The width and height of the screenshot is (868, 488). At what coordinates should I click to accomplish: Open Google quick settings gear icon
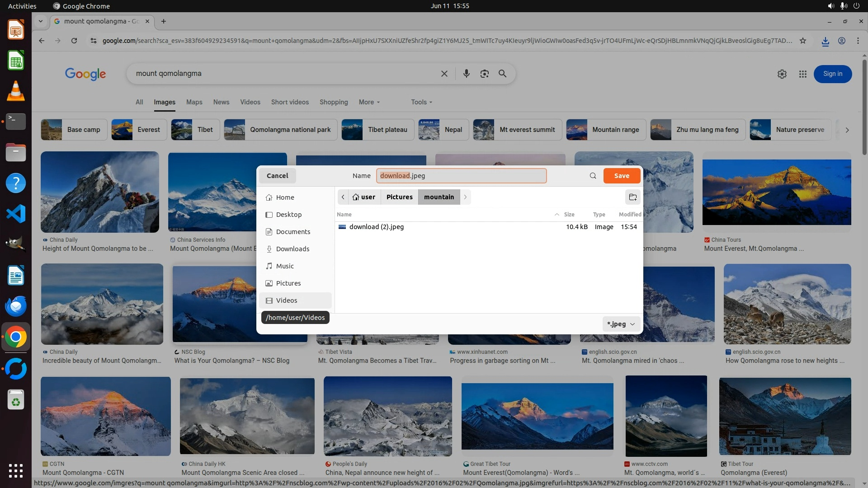(782, 74)
